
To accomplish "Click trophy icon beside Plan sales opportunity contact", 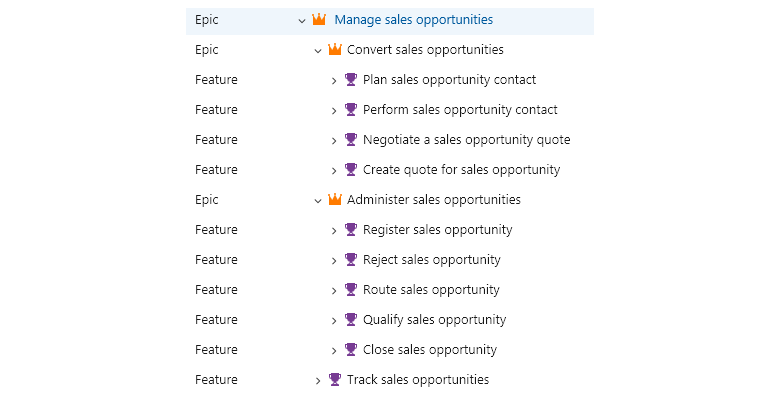I will coord(351,80).
